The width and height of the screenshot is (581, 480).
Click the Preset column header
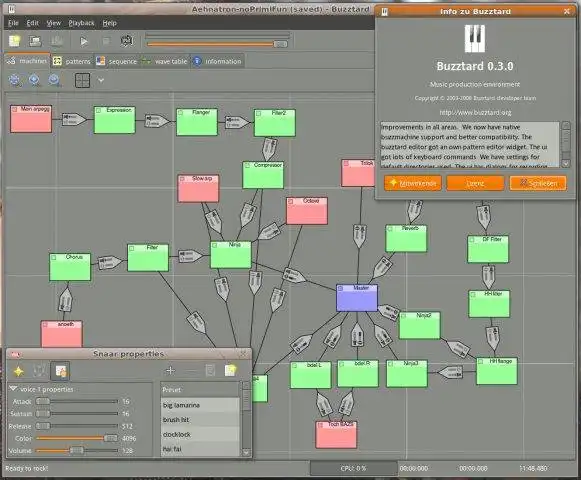(x=200, y=390)
